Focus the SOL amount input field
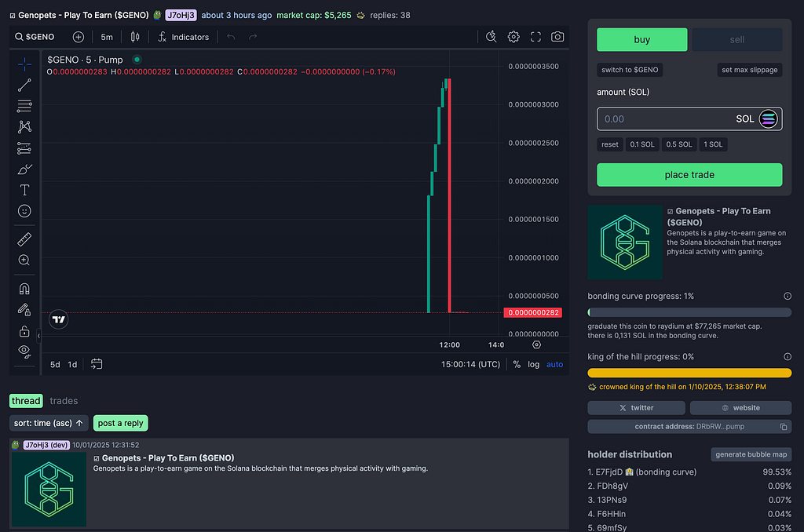 (689, 119)
